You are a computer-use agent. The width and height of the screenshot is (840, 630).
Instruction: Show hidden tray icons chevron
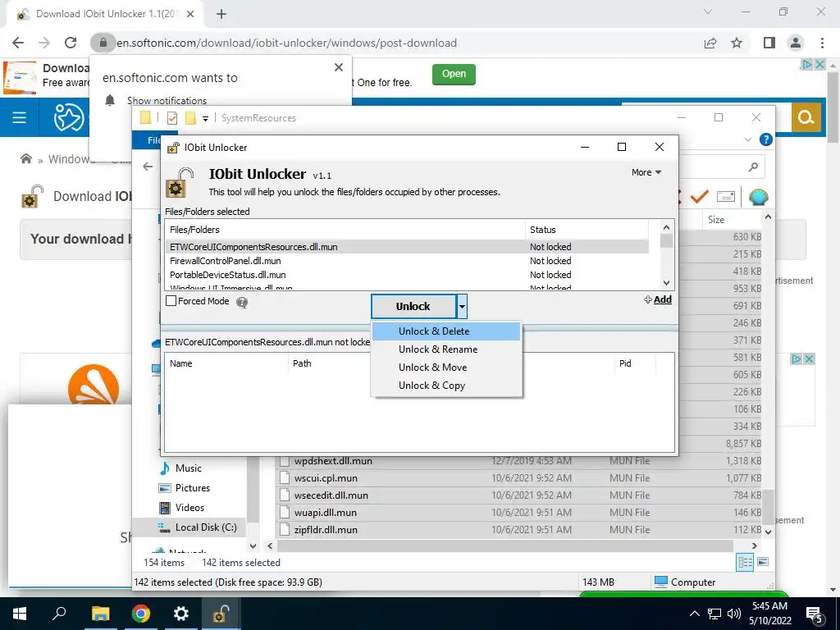pos(694,614)
